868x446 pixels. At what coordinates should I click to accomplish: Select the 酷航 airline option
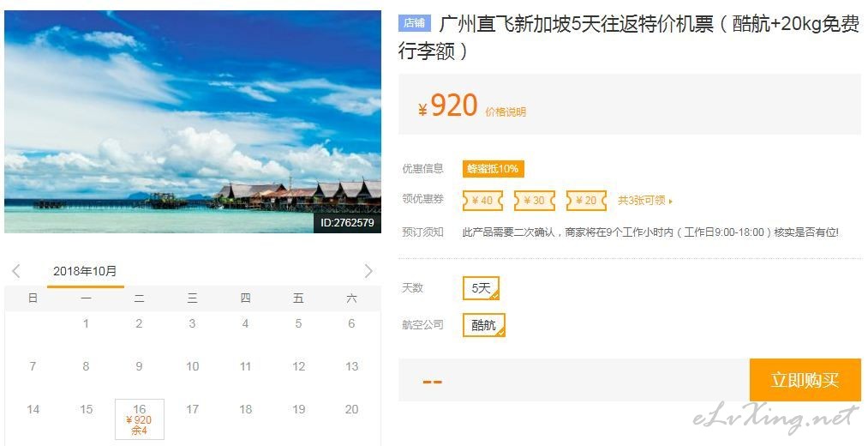click(484, 325)
